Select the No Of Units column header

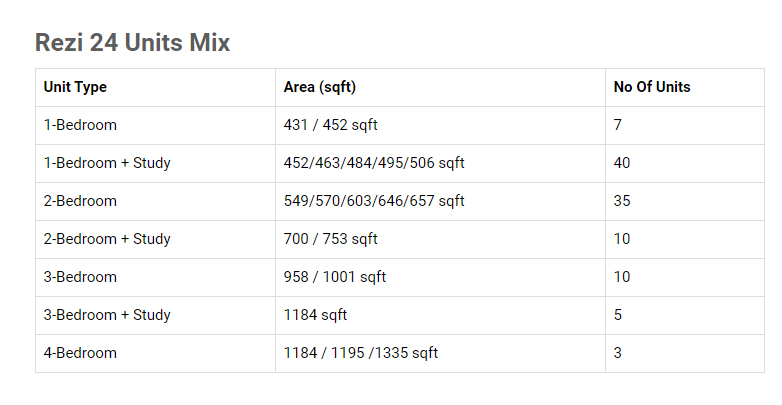point(652,87)
